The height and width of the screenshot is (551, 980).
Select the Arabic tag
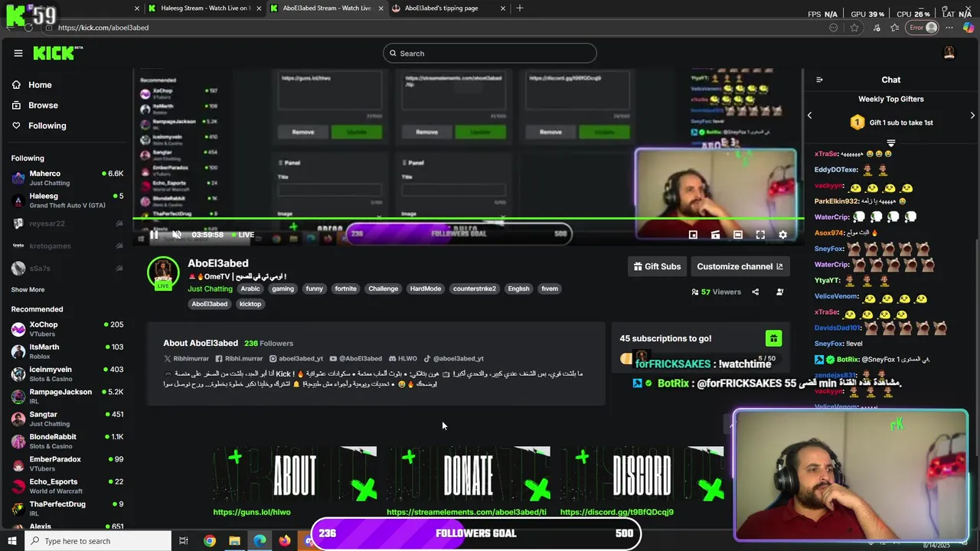[250, 289]
